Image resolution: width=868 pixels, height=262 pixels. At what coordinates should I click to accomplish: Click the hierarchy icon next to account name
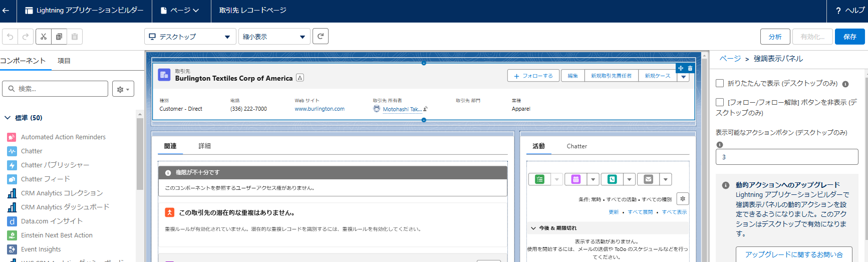point(300,78)
